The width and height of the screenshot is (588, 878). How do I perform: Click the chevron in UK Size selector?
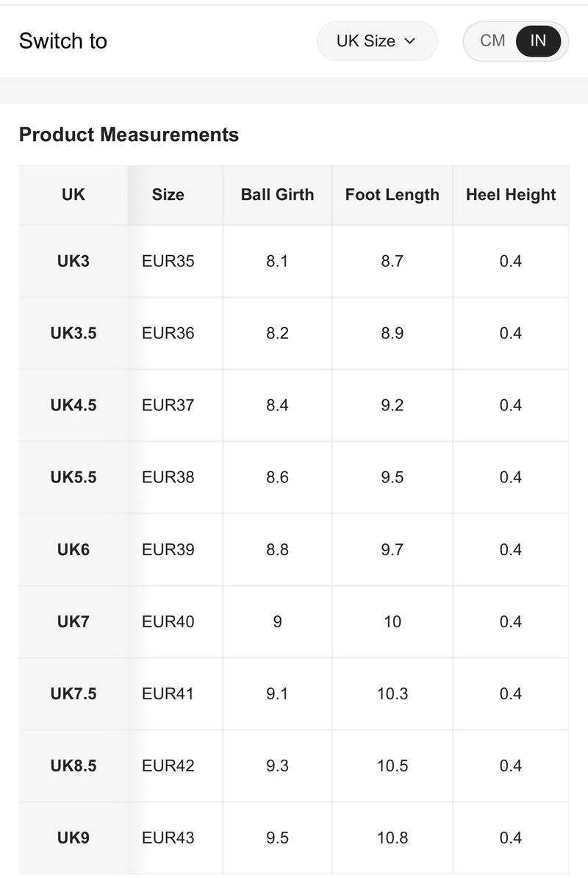point(410,41)
